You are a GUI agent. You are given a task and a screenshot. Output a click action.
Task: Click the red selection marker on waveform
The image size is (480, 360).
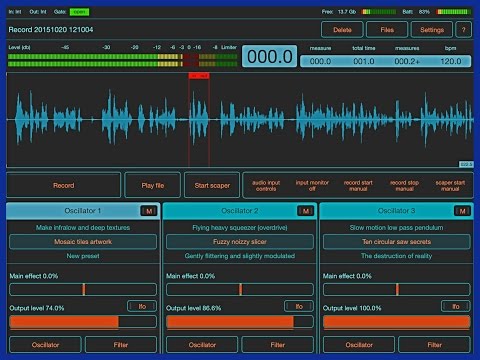click(x=199, y=76)
